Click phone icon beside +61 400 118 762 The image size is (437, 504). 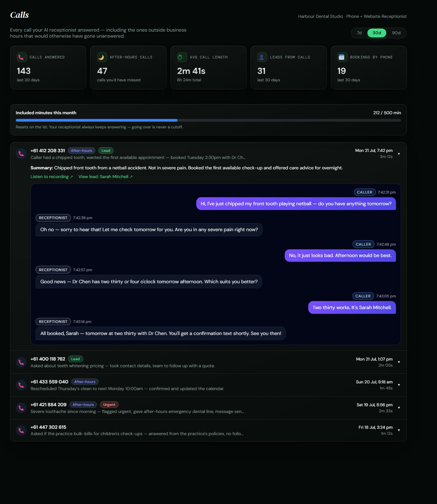21,362
